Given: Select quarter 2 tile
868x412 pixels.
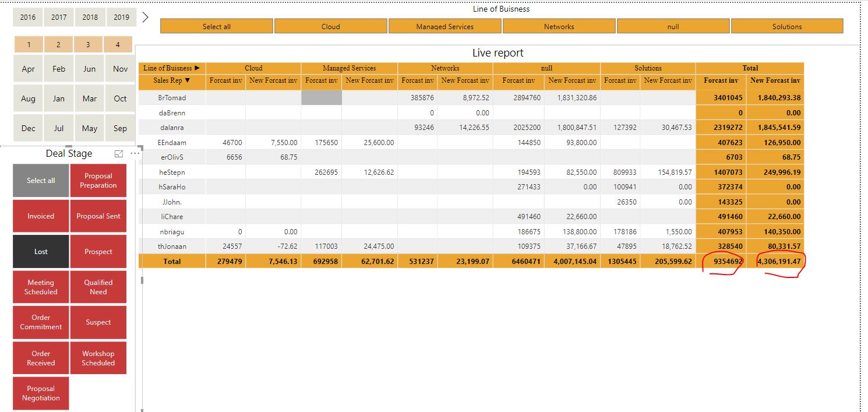Looking at the screenshot, I should (x=59, y=44).
